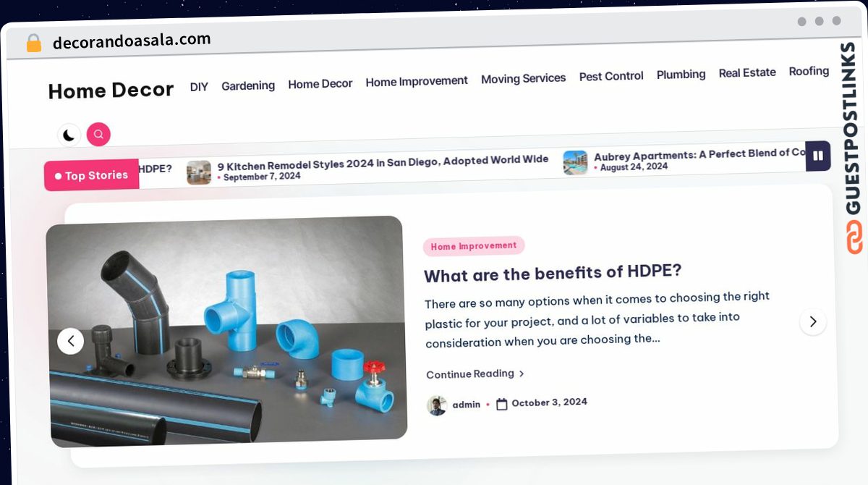Open search with the pink magnifier icon

98,134
